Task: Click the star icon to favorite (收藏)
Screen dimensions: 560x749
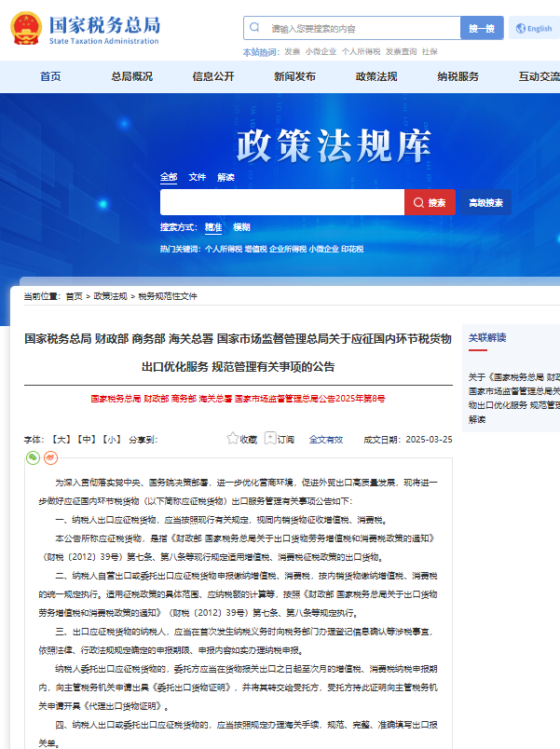Action: (232, 438)
